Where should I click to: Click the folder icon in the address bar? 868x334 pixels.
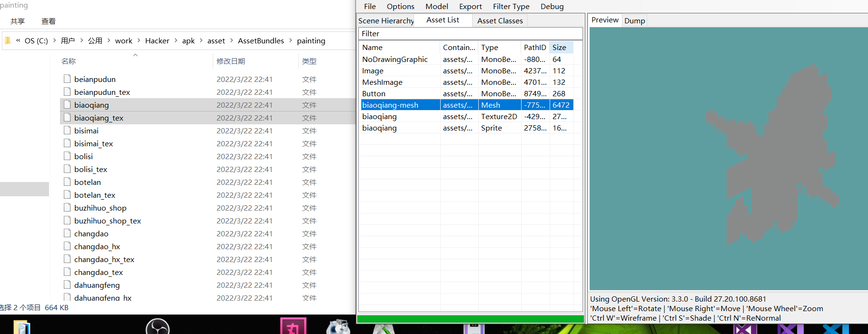[8, 40]
